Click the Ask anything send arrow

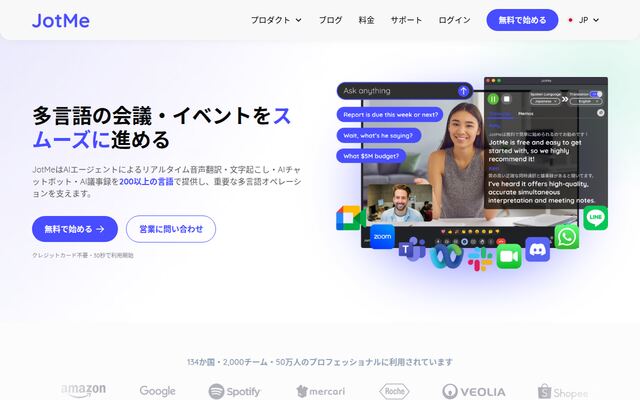(x=463, y=91)
